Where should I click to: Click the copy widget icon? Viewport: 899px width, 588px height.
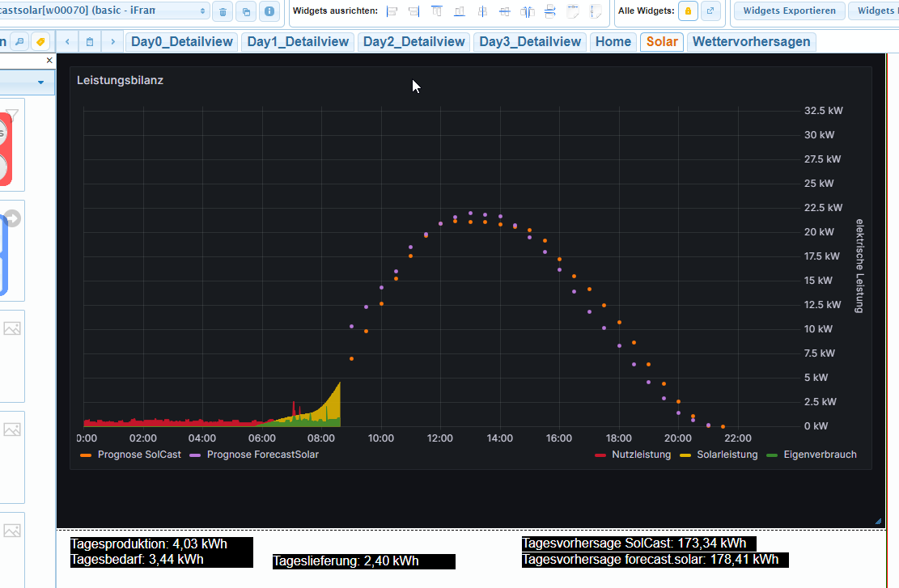point(246,11)
